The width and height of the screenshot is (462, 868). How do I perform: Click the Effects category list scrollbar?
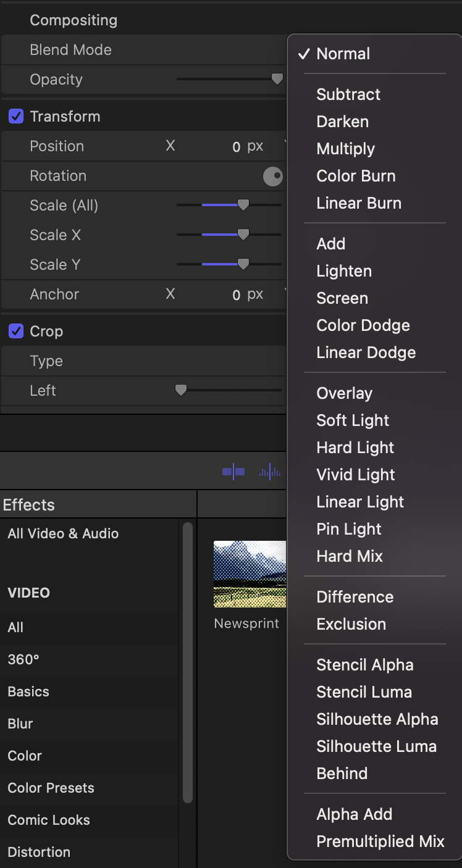[188, 663]
